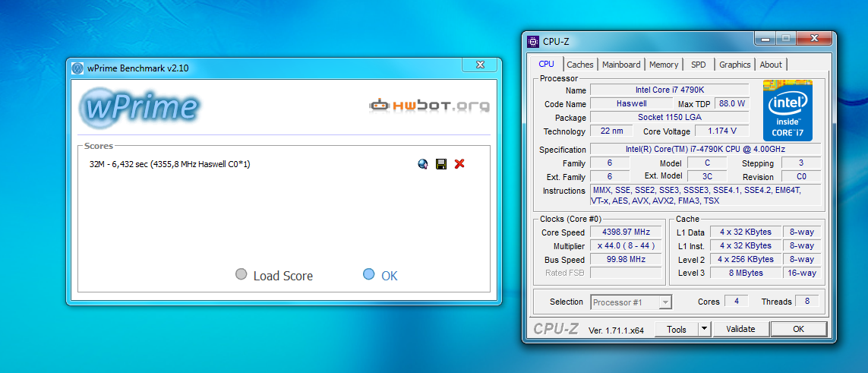Click the Revision C0 value
The height and width of the screenshot is (373, 868).
801,176
